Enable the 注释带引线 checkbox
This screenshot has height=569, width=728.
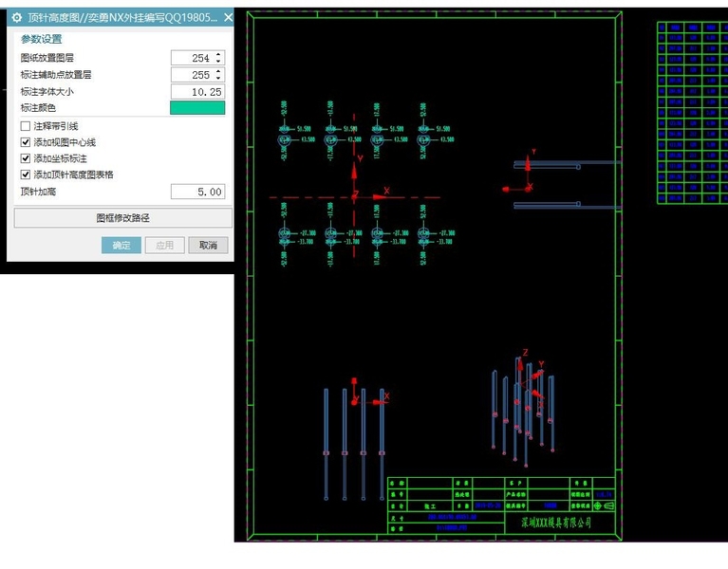[26, 126]
